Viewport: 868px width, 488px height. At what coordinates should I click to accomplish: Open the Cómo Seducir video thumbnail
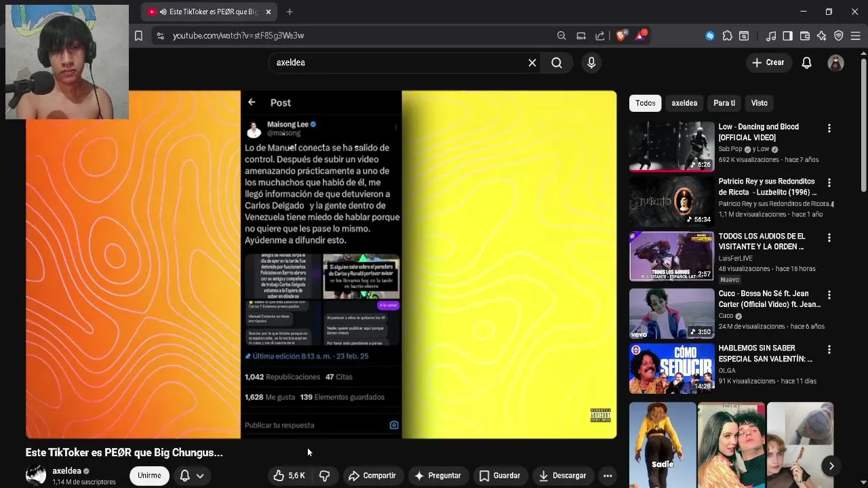click(x=671, y=369)
